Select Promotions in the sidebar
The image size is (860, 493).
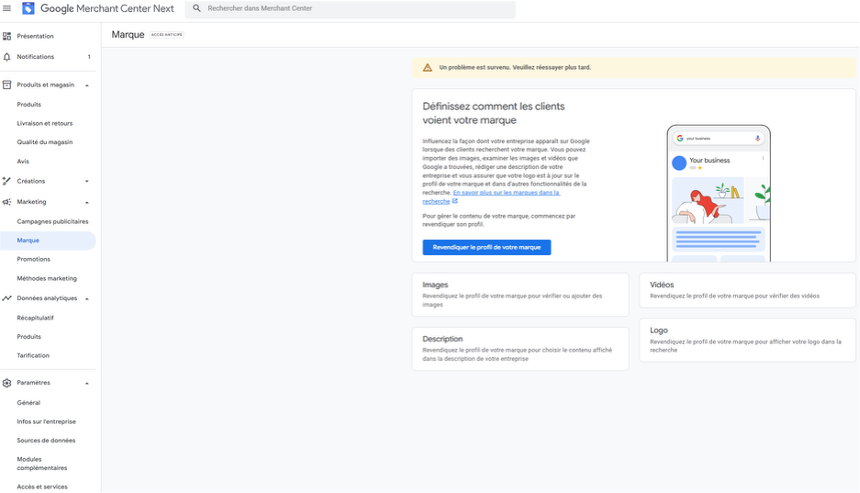33,259
